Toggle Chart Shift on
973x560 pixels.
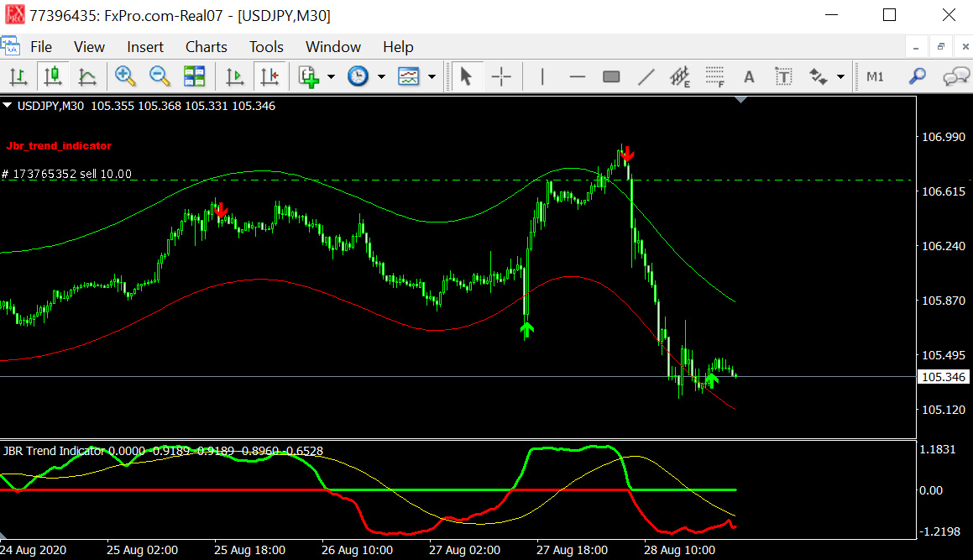(x=270, y=76)
